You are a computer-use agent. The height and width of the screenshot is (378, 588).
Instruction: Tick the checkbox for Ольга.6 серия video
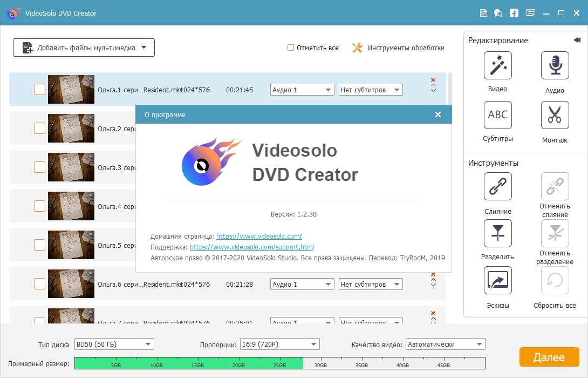click(x=39, y=284)
